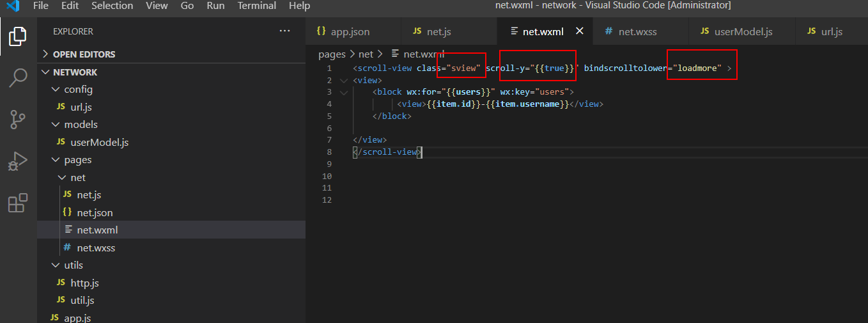Image resolution: width=868 pixels, height=323 pixels.
Task: Switch to the userModel.js tab
Action: coord(741,31)
